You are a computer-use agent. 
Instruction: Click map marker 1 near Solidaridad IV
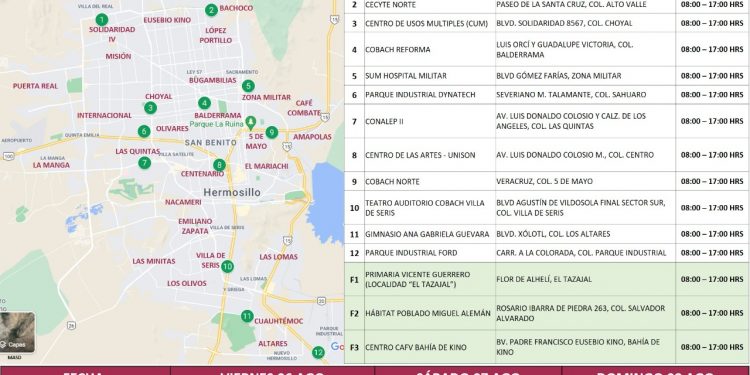click(101, 20)
